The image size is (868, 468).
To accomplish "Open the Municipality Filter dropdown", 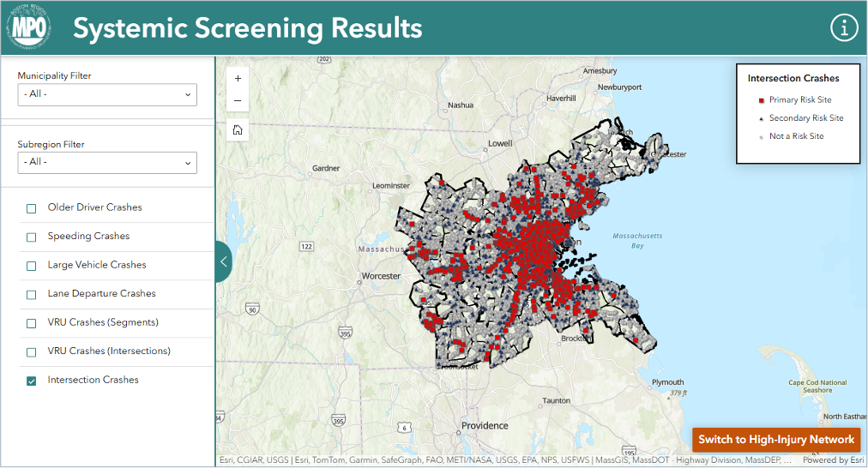I will coord(107,94).
